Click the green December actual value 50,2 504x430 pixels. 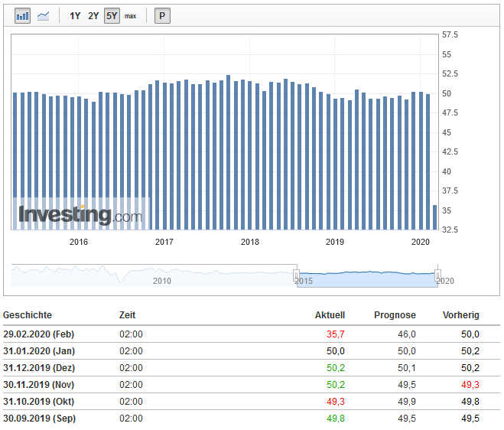tap(336, 367)
